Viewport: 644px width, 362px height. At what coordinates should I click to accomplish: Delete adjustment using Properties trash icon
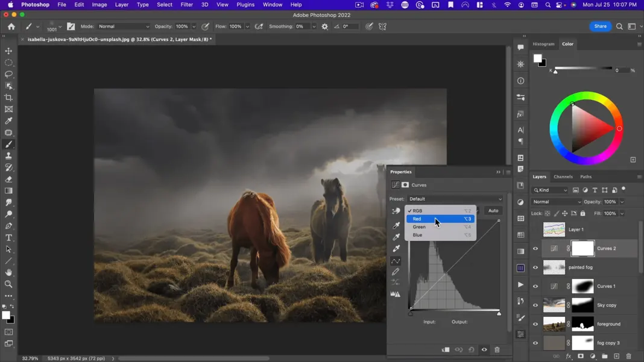497,349
